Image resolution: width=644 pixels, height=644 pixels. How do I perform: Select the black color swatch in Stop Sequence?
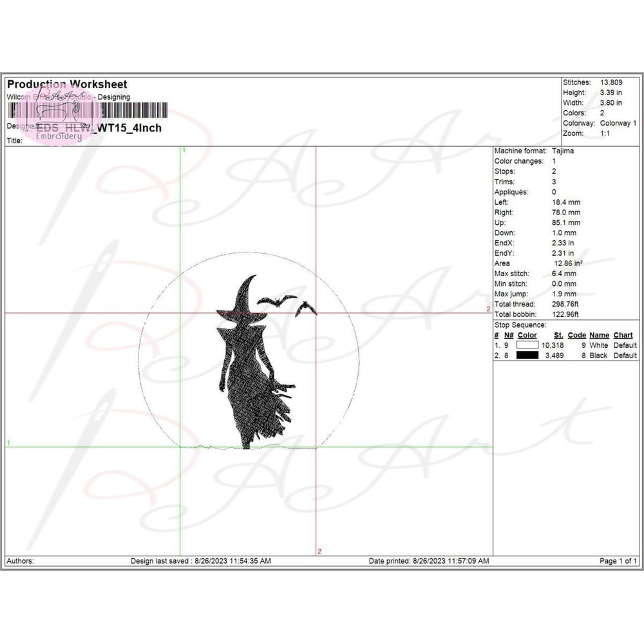(527, 355)
